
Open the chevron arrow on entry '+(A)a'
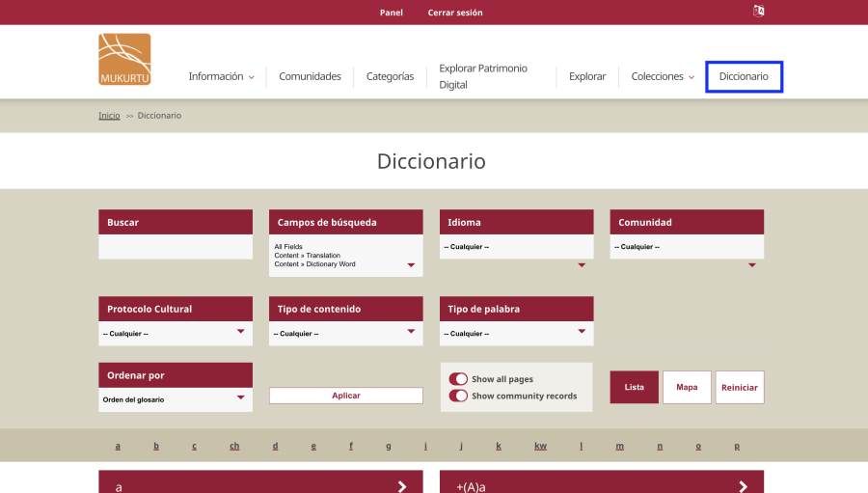pyautogui.click(x=744, y=486)
